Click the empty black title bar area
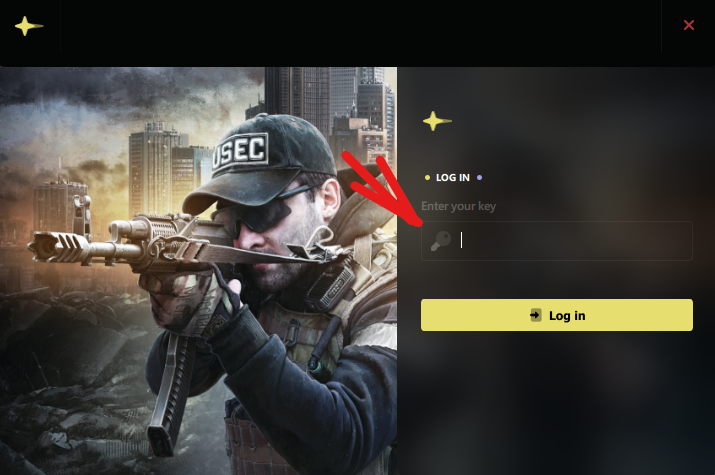The width and height of the screenshot is (715, 475). 360,26
